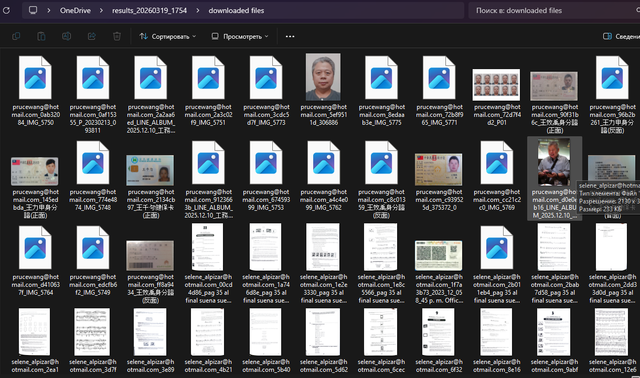Select health card thumbnail 2134cb97 file
Screen dimensions: 640x378
click(x=150, y=170)
